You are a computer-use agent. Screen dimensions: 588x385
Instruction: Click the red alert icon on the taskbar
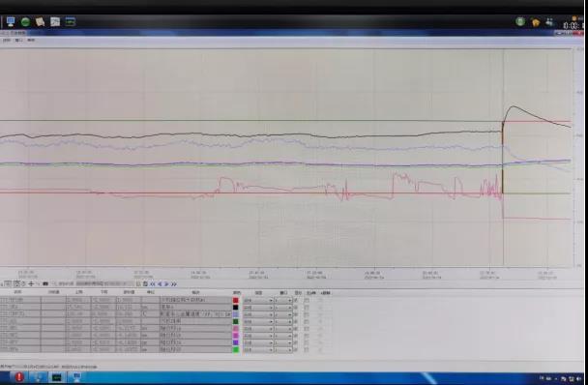18,376
